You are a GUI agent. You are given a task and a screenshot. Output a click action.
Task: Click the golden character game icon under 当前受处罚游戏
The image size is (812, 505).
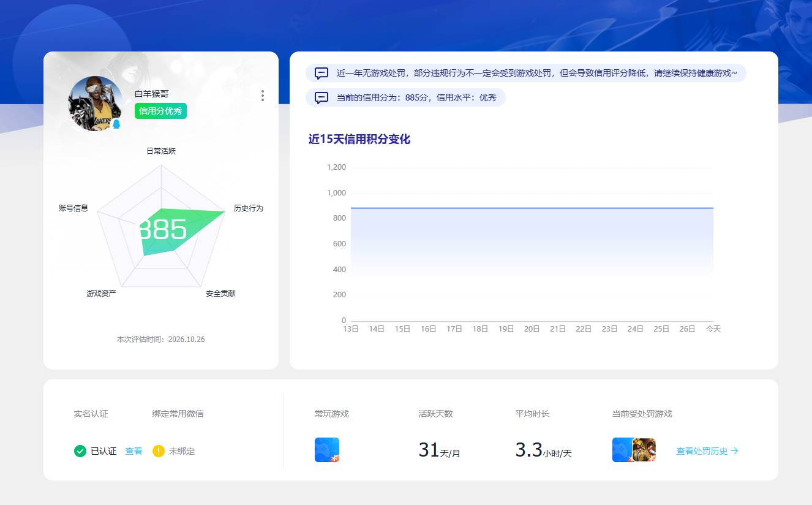(x=644, y=450)
